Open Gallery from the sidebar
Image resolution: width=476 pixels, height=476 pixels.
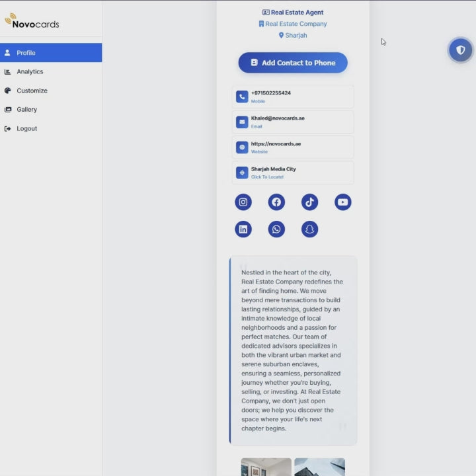coord(27,110)
